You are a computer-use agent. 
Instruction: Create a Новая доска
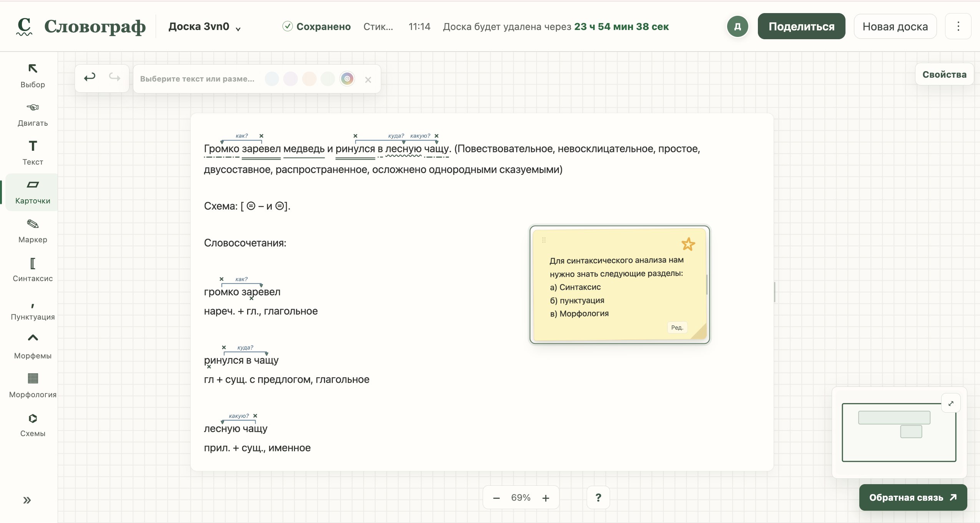coord(895,26)
